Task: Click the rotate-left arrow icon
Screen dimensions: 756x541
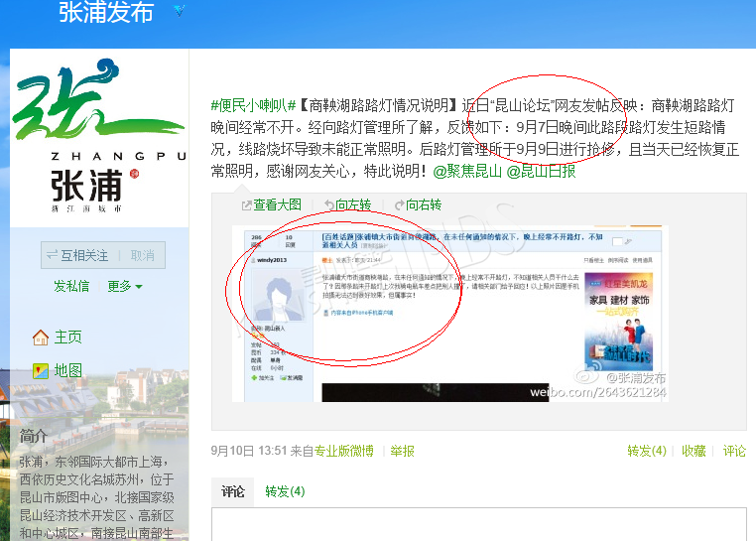Action: point(329,204)
